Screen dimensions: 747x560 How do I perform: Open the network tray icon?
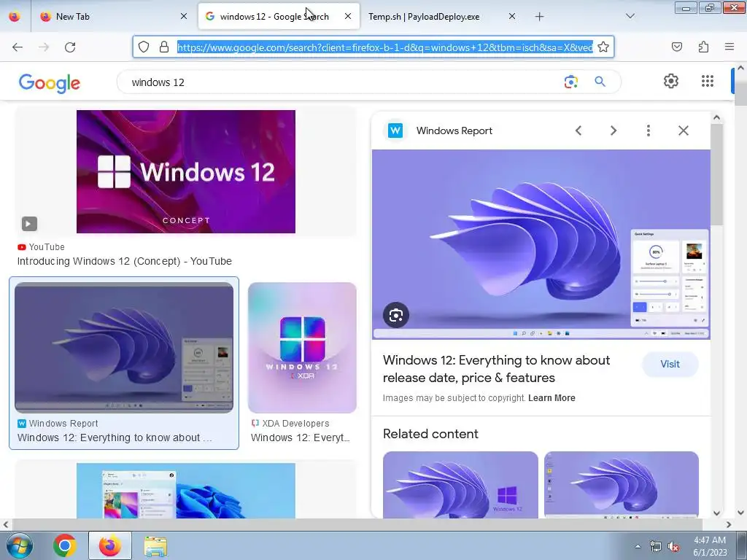[x=656, y=547]
